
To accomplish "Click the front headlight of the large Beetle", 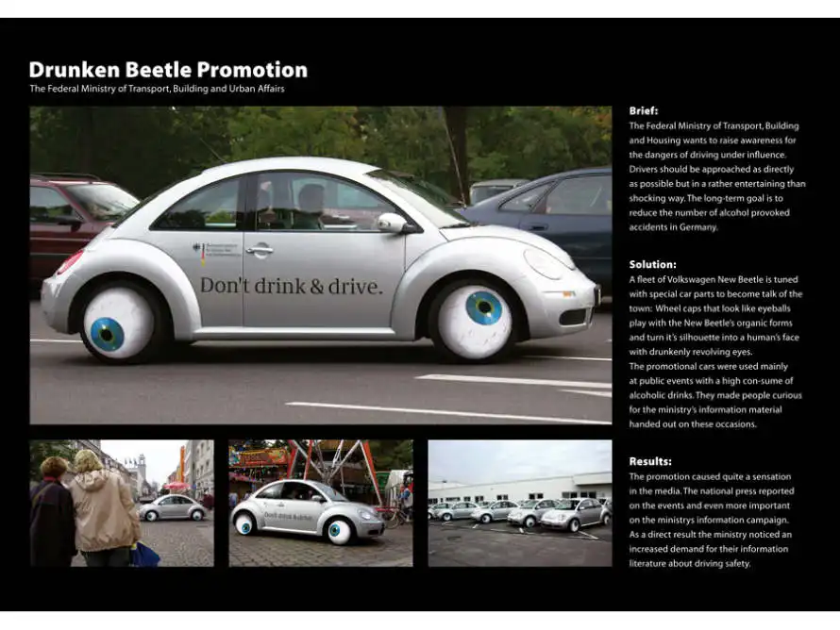I will click(544, 262).
